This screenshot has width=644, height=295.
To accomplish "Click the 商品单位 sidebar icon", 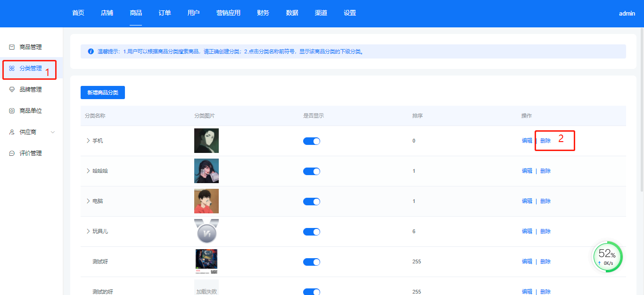I will point(12,111).
